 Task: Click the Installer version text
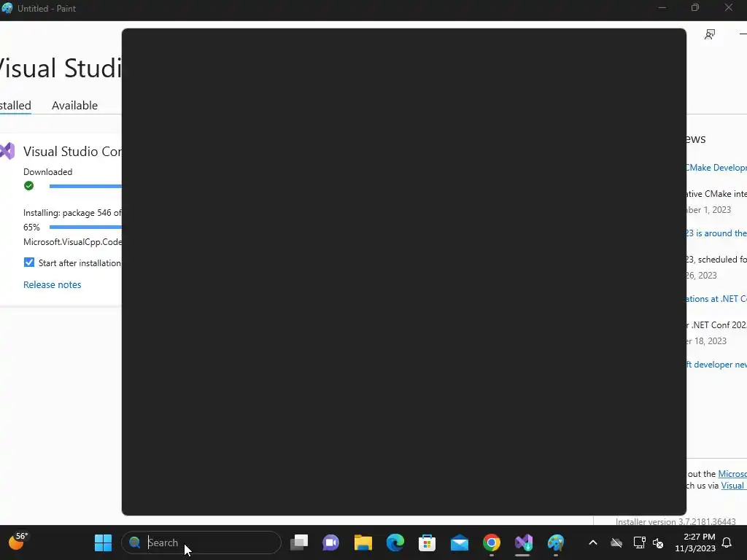click(676, 522)
